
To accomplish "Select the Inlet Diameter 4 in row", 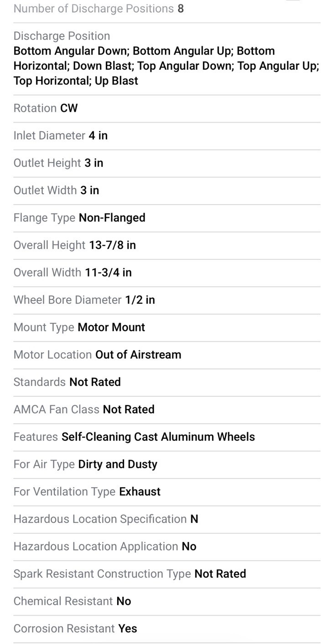I will tap(167, 136).
